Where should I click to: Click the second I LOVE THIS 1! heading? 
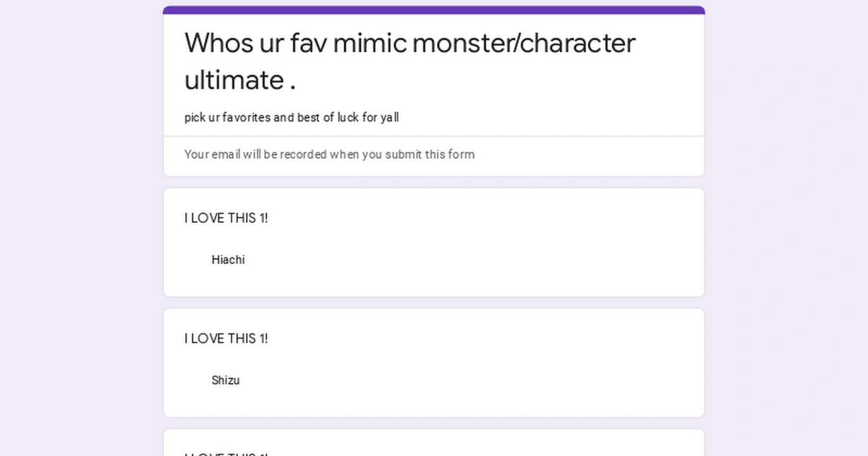coord(226,338)
